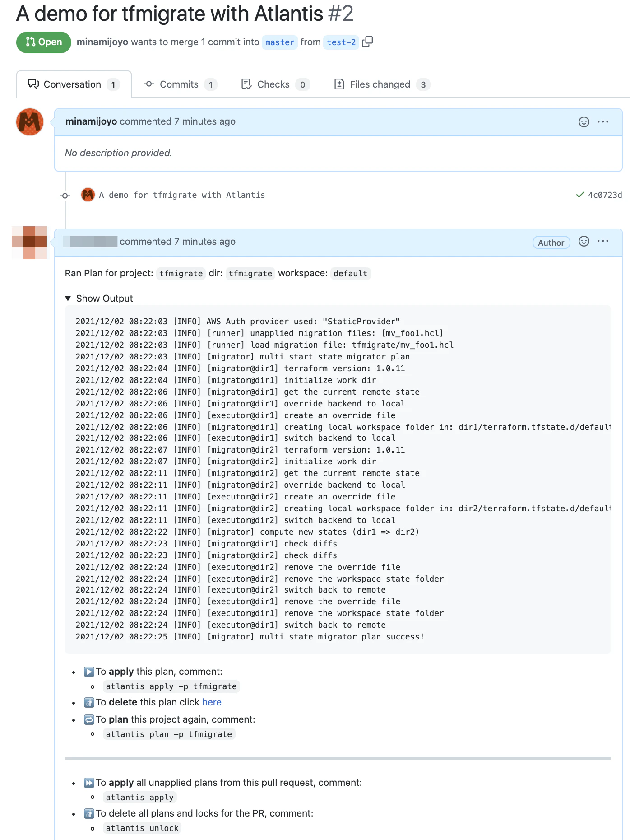
Task: Open the master base branch link
Action: click(280, 42)
